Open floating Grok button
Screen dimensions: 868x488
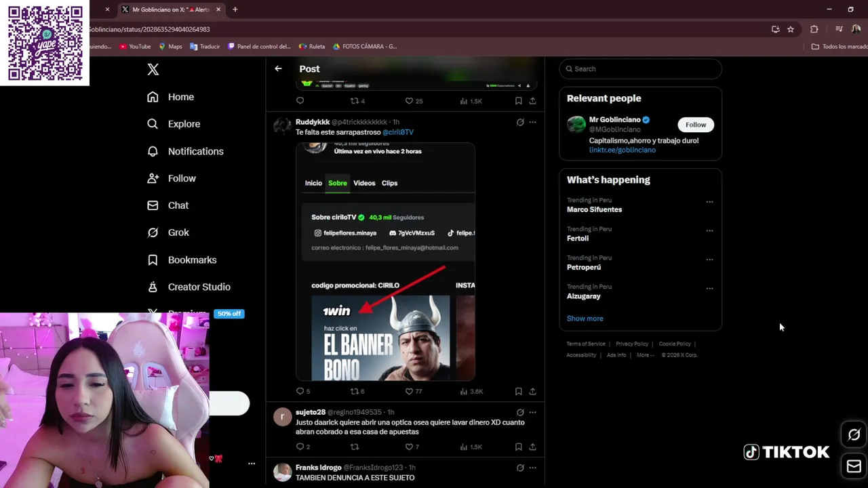[x=854, y=435]
